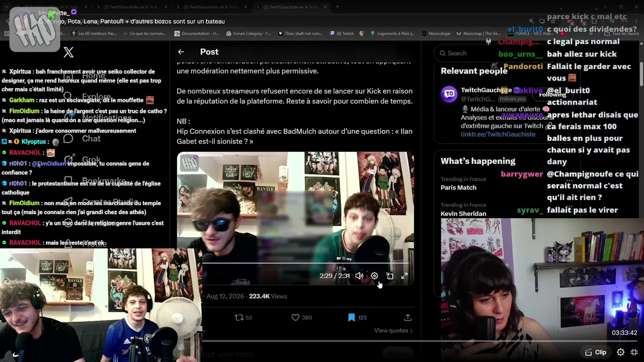Viewport: 644px width, 362px height.
Task: Click the X logo in the sidebar
Action: click(x=68, y=52)
